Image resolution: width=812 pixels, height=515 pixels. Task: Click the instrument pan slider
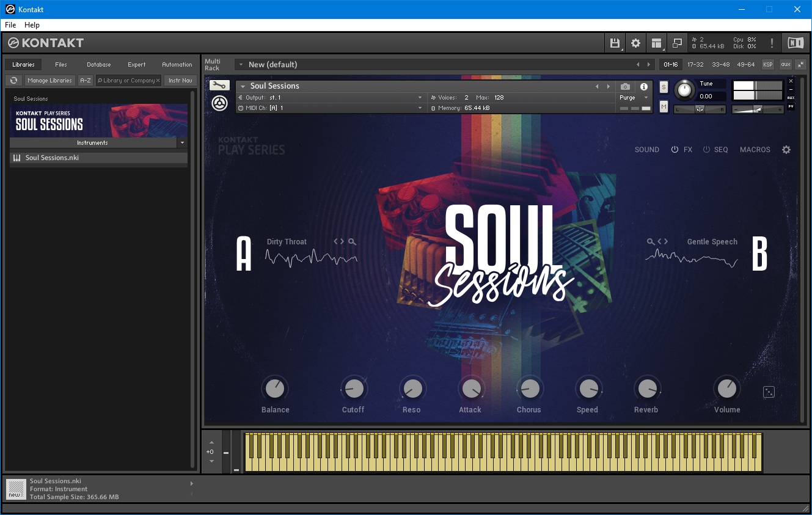(x=700, y=109)
